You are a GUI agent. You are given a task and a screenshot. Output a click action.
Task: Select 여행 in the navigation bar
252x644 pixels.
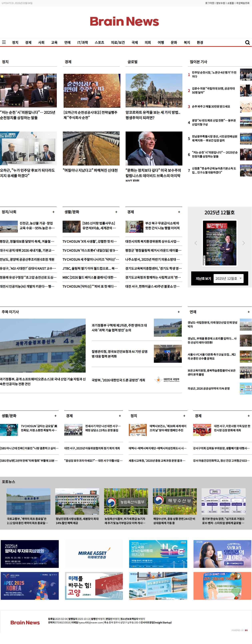(161, 43)
